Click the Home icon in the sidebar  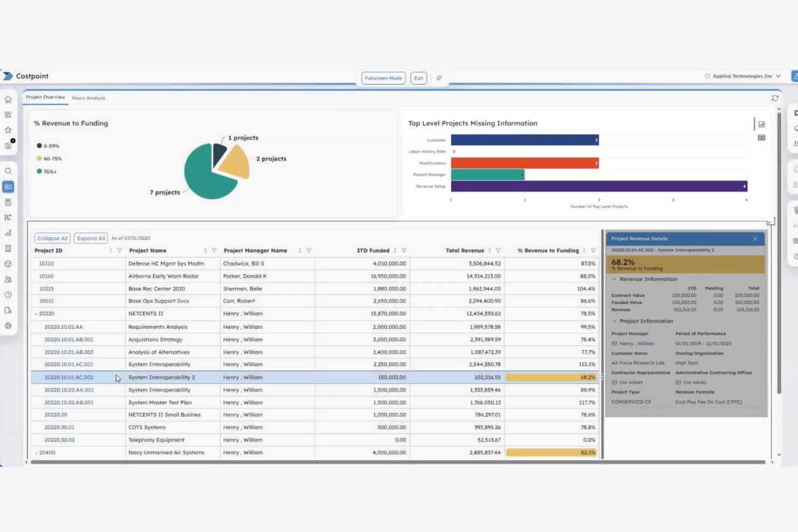point(8,99)
